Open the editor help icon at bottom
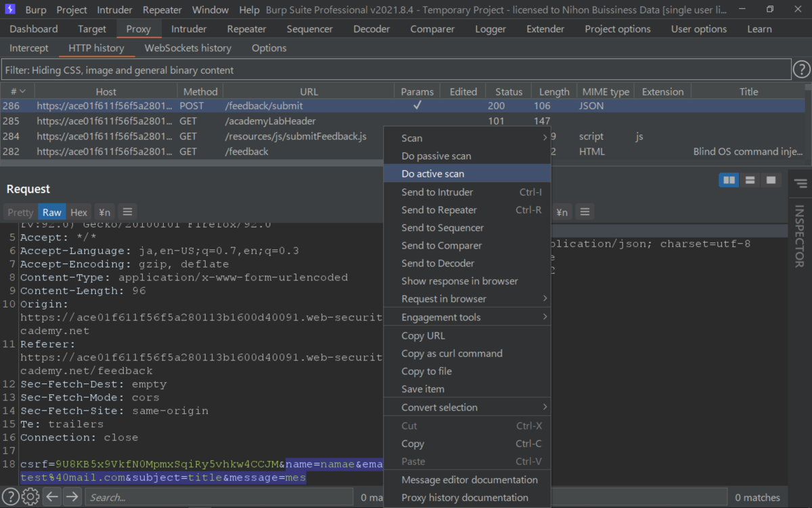812x508 pixels. tap(10, 497)
